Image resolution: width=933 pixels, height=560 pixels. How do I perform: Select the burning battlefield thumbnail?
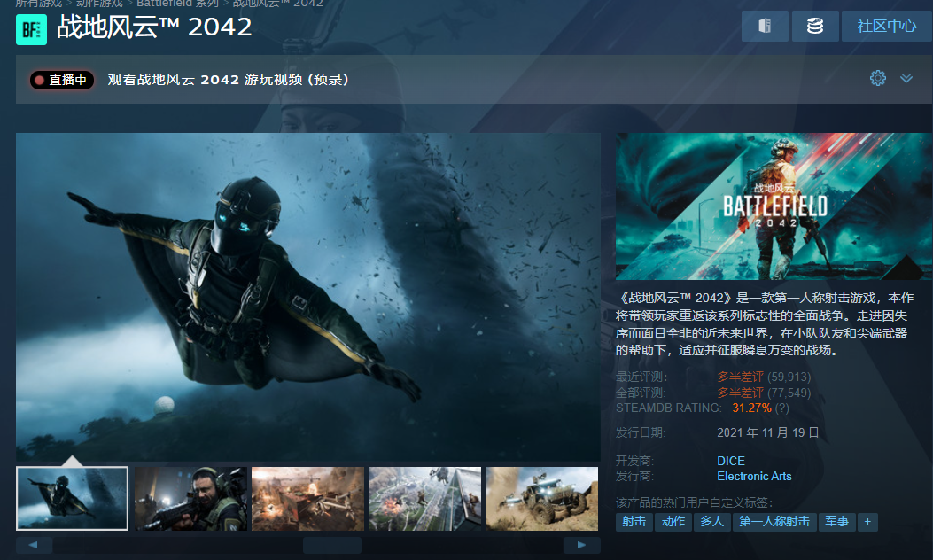pos(307,498)
